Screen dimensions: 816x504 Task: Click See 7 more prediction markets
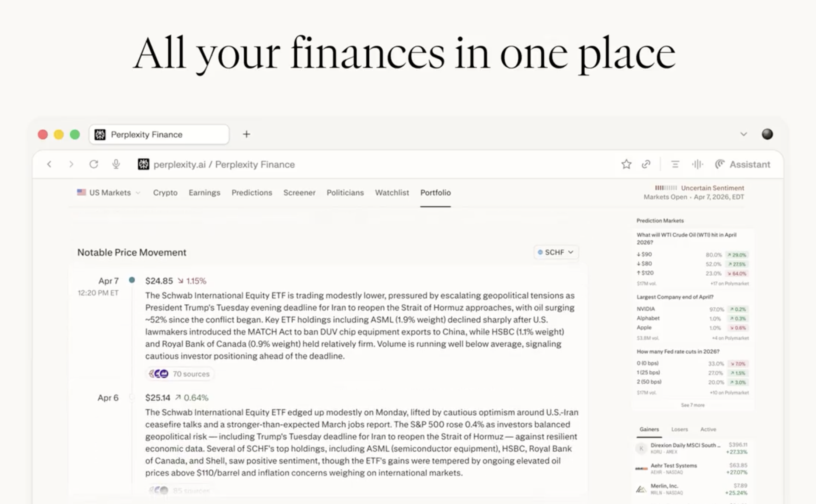(692, 405)
